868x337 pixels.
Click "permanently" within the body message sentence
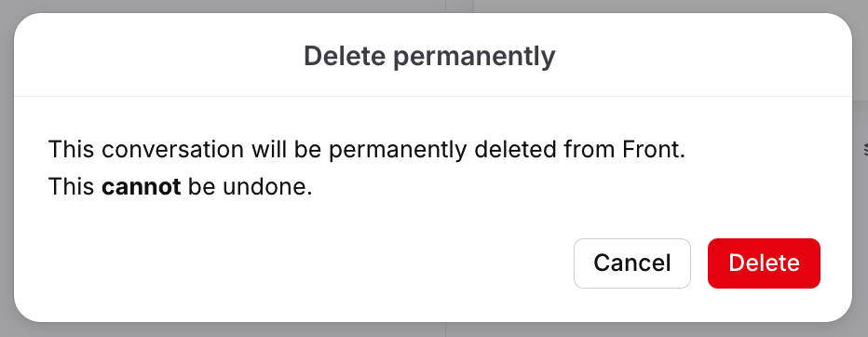pyautogui.click(x=398, y=150)
